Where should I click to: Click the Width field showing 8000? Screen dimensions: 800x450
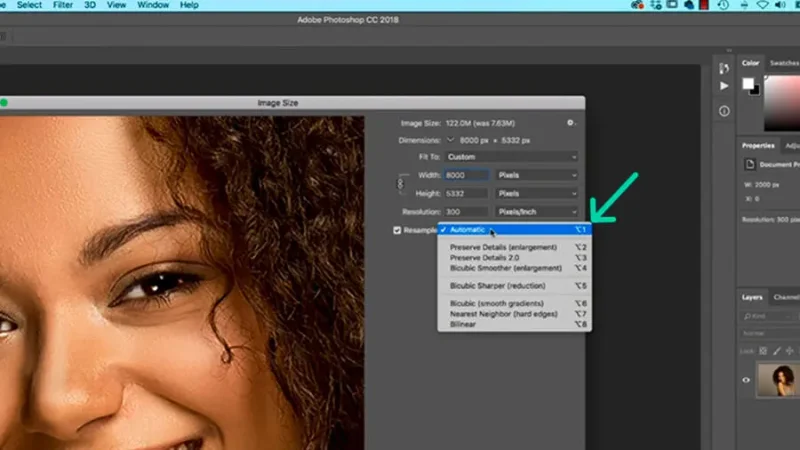(466, 175)
